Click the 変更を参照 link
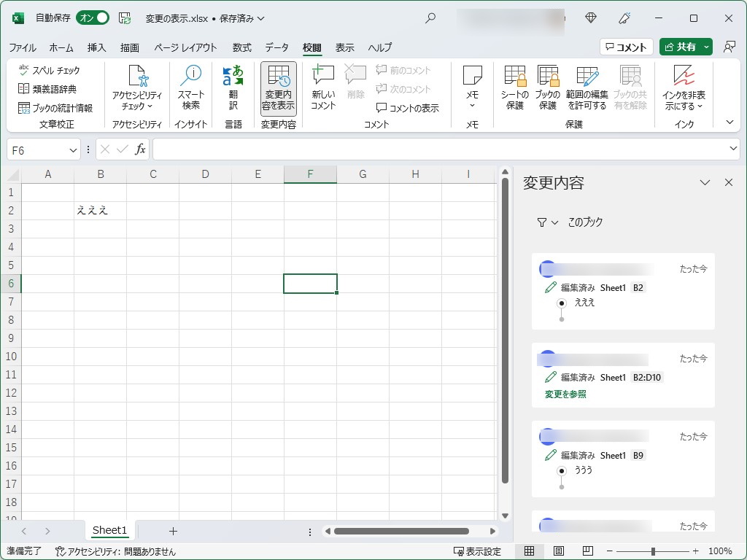747x560 pixels. click(x=565, y=392)
